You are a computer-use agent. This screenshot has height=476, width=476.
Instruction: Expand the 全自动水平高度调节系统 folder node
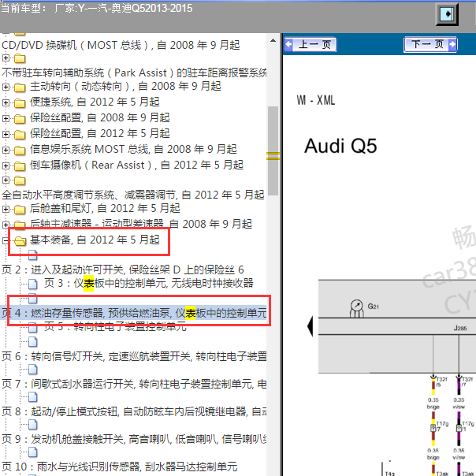tap(6, 180)
